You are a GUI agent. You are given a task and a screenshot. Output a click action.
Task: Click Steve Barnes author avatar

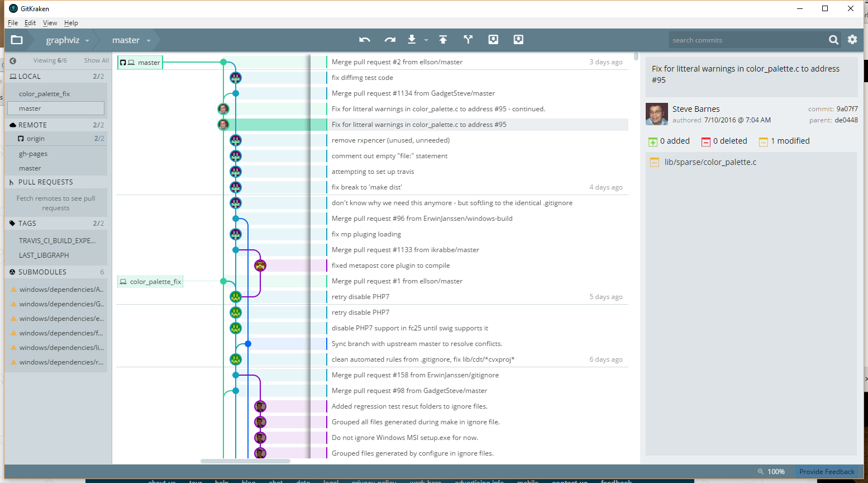[x=657, y=114]
